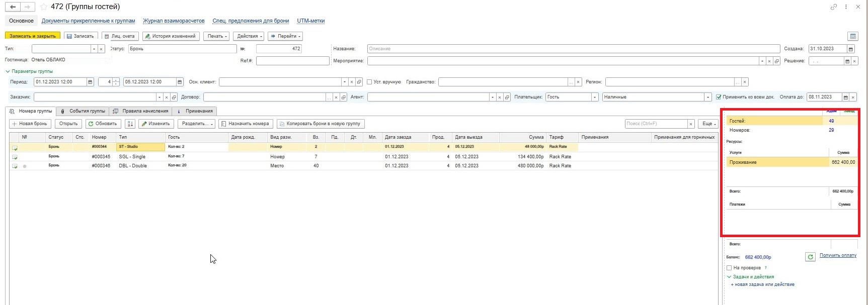This screenshot has width=868, height=305.
Task: Open the Осн. клиент dropdown arrow
Action: 344,82
